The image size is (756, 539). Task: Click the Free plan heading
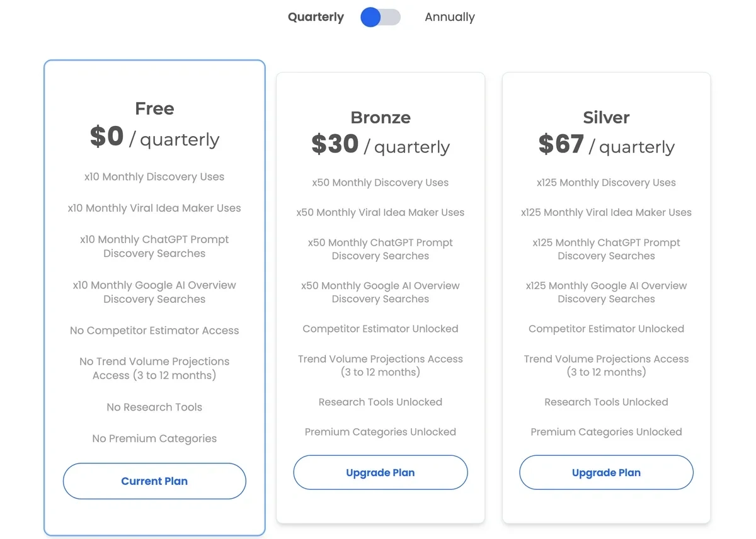[154, 108]
